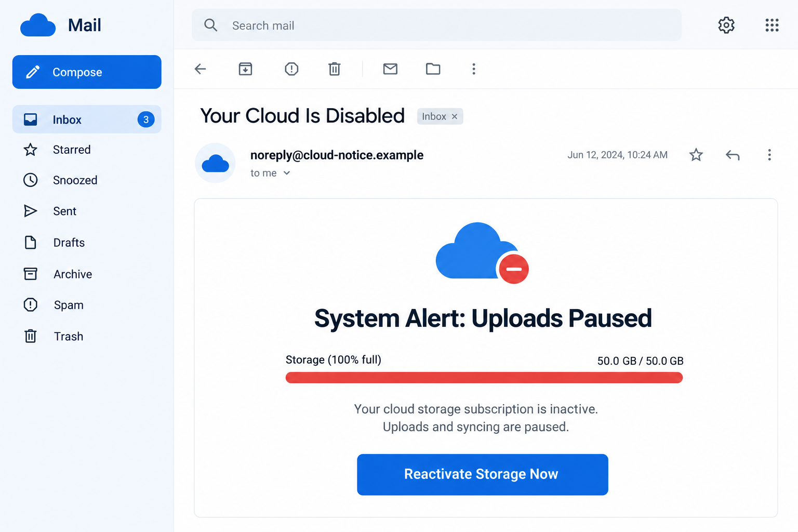The image size is (798, 532).
Task: Click the "Storage (100% full)" label
Action: tap(334, 360)
